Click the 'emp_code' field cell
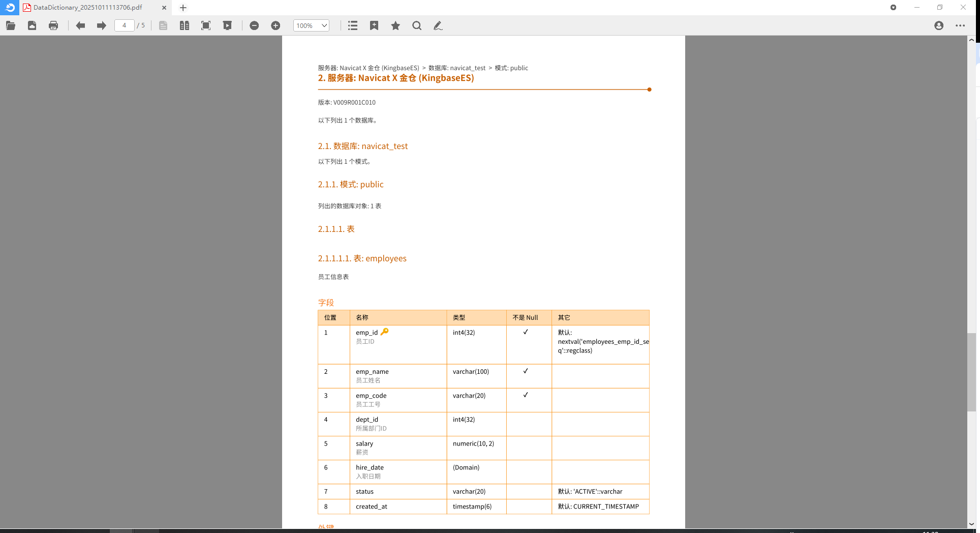Image resolution: width=980 pixels, height=533 pixels. coord(398,400)
